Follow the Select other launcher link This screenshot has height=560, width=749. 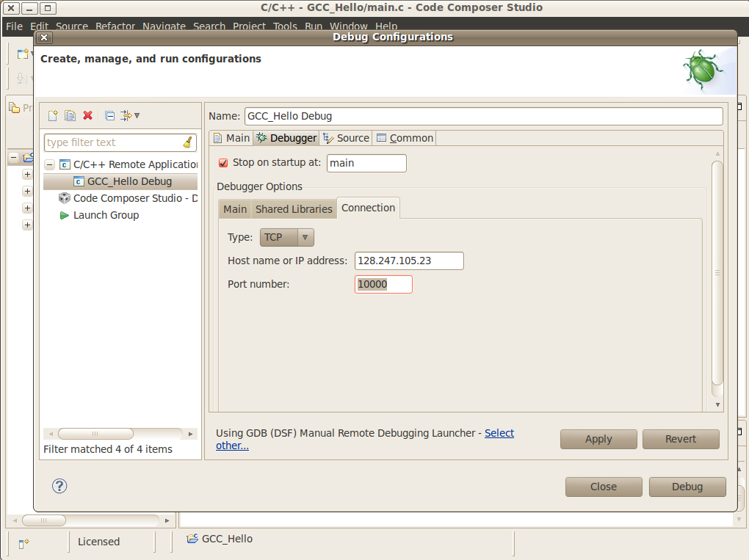[x=499, y=433]
